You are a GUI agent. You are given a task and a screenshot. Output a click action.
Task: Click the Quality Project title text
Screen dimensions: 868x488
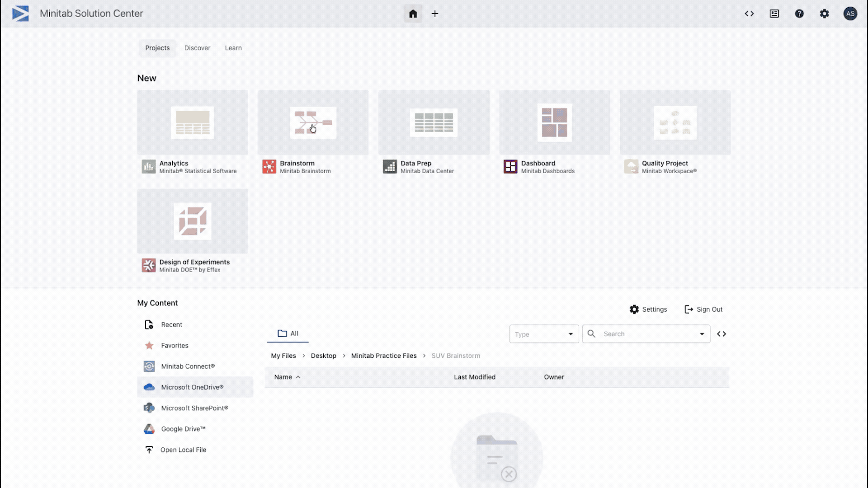pyautogui.click(x=665, y=163)
